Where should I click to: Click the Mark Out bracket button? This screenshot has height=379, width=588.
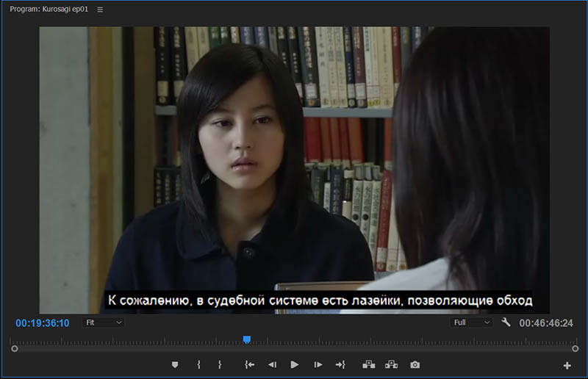220,365
